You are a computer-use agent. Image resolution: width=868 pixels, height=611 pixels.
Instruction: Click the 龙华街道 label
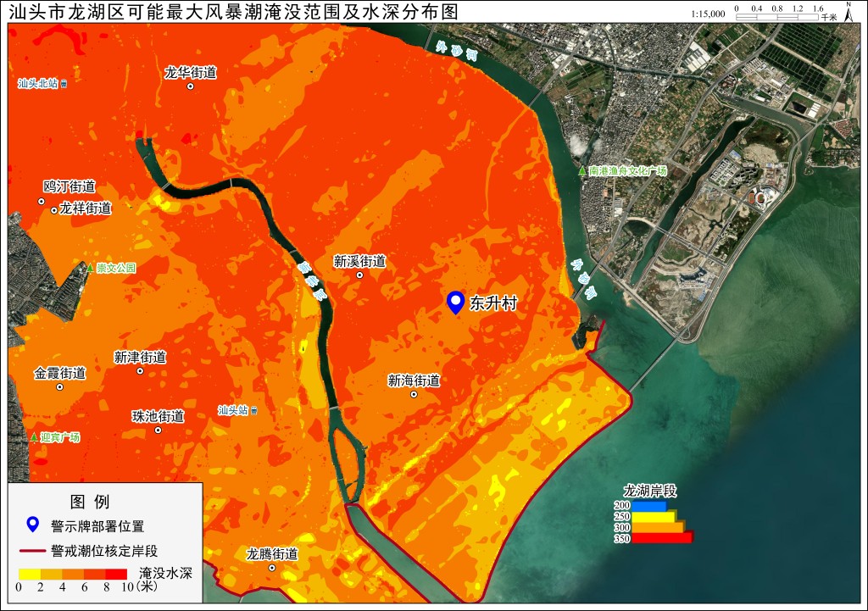(x=191, y=73)
